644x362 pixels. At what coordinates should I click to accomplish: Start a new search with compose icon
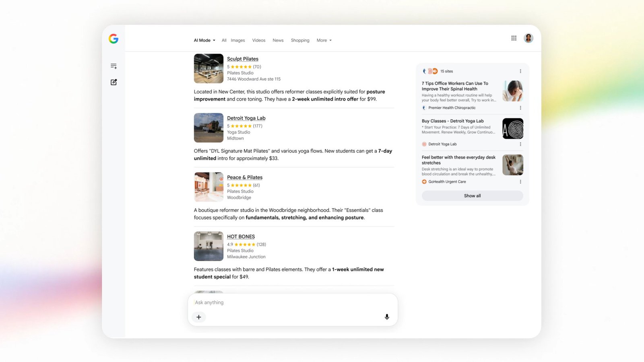tap(114, 82)
